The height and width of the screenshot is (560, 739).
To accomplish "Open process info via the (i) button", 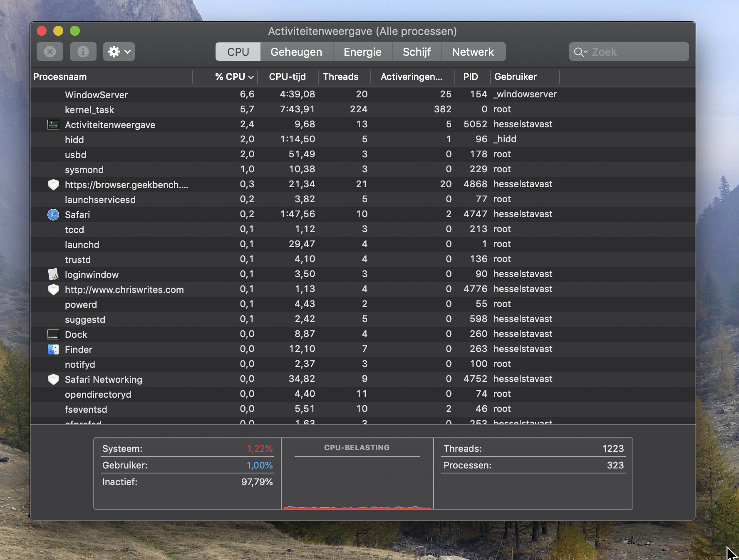I will pyautogui.click(x=83, y=52).
